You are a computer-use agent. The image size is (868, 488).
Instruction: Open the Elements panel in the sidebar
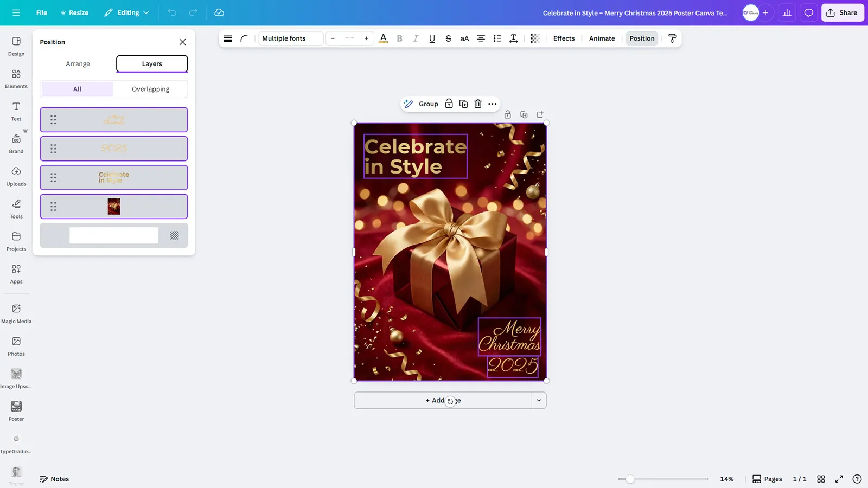[x=16, y=78]
